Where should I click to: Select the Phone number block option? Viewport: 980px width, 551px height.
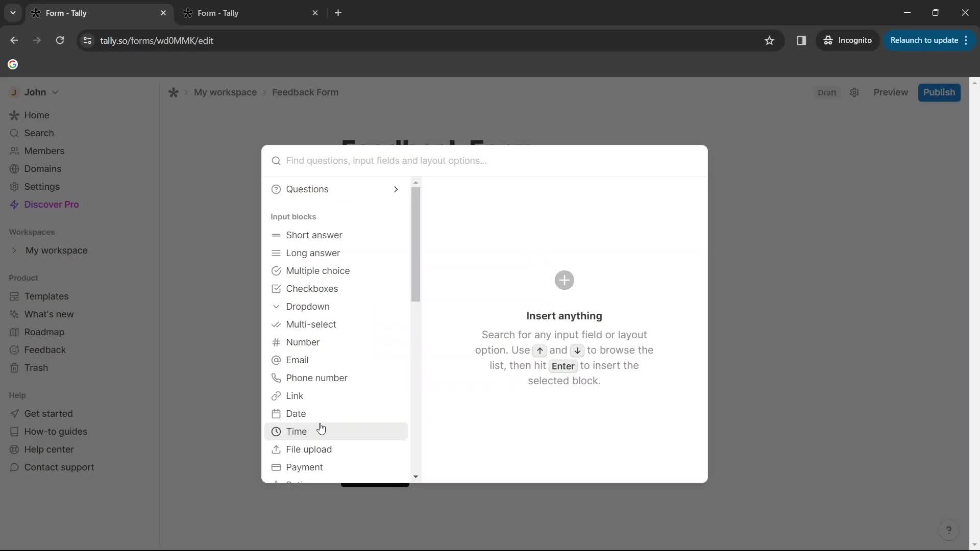click(x=317, y=378)
